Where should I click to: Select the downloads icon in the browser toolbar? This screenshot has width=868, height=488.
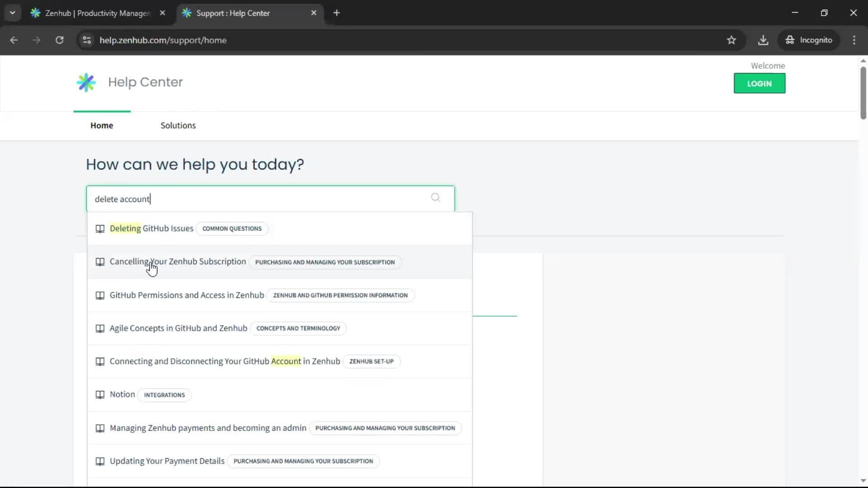763,40
